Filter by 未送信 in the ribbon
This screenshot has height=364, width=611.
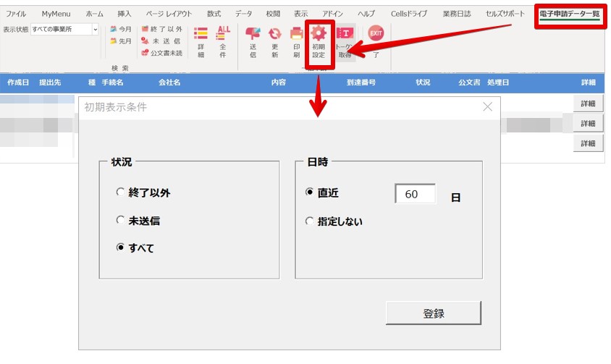[x=161, y=41]
